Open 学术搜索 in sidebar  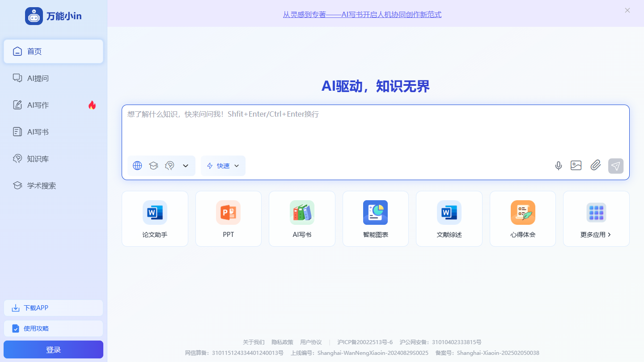pos(53,185)
